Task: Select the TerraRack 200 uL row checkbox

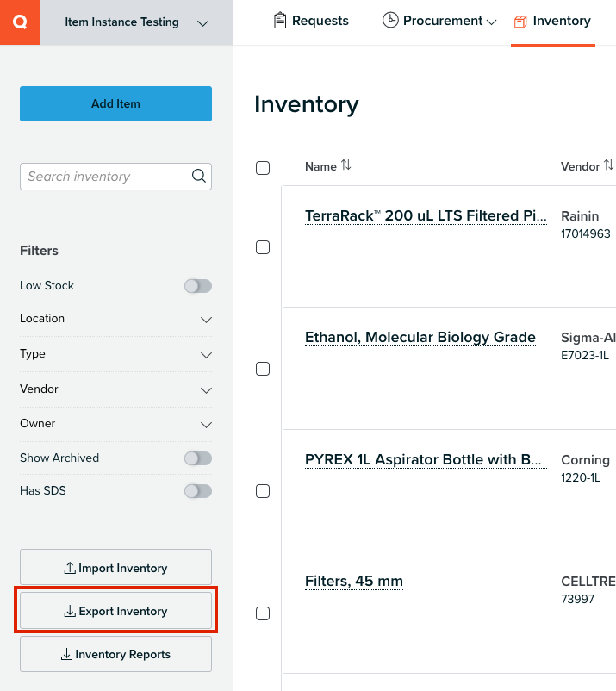Action: coord(263,247)
